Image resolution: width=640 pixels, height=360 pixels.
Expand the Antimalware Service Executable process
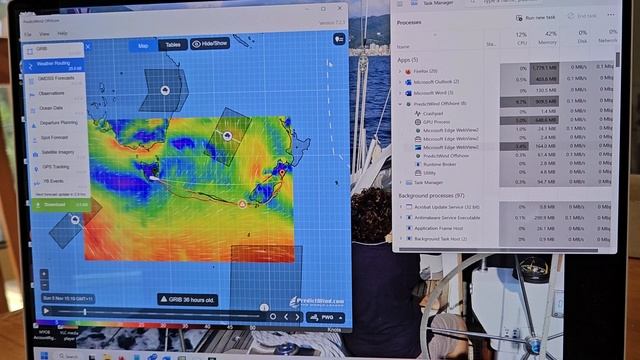pyautogui.click(x=401, y=218)
